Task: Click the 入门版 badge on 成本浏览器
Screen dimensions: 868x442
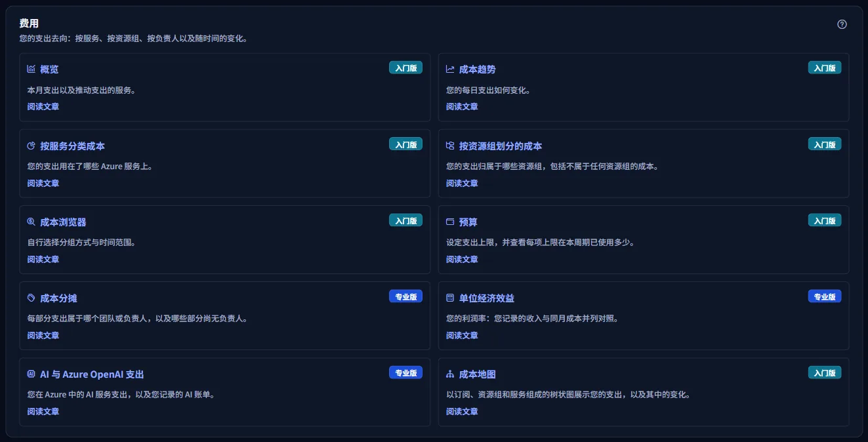Action: click(x=405, y=220)
